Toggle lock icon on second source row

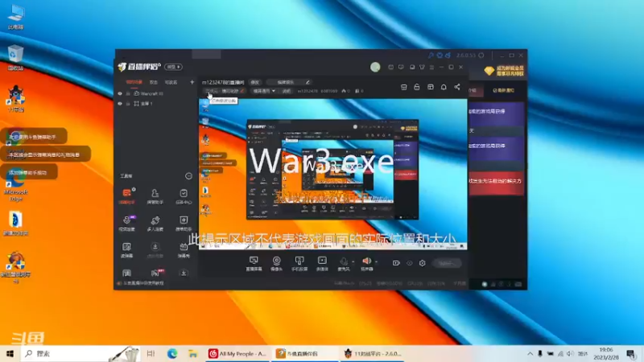(x=128, y=104)
